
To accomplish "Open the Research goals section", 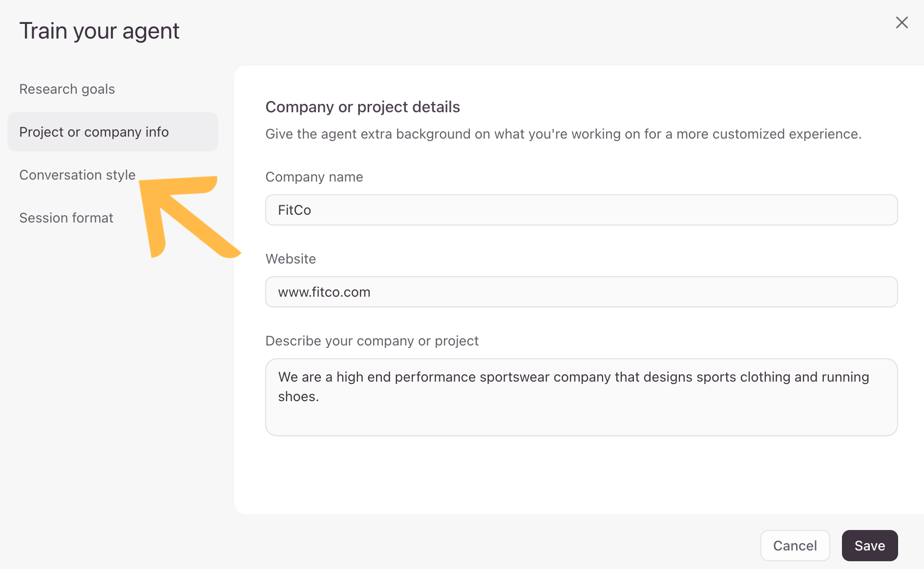I will [x=67, y=89].
